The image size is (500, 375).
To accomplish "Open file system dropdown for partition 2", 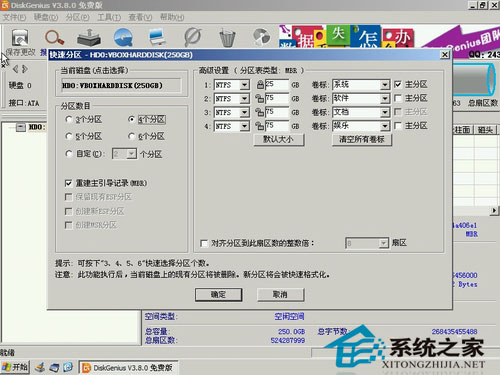I will click(x=244, y=99).
